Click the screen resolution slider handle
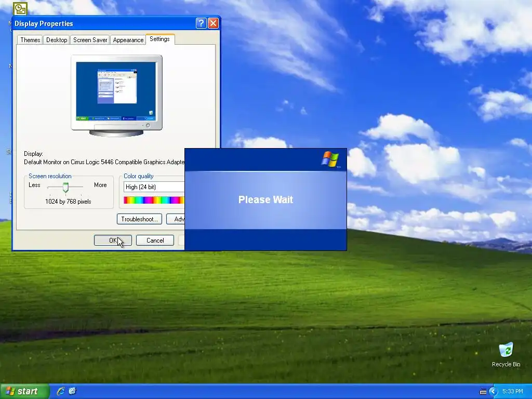 65,187
